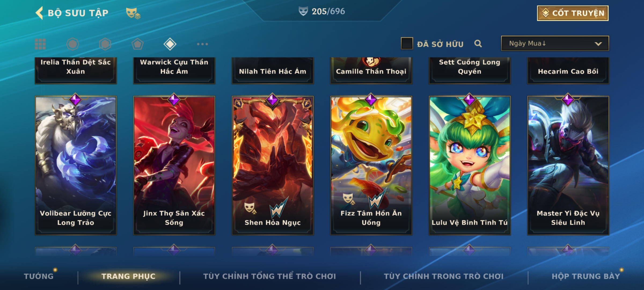
Task: Open the Hộp Trưng Bày tab
Action: [x=586, y=276]
